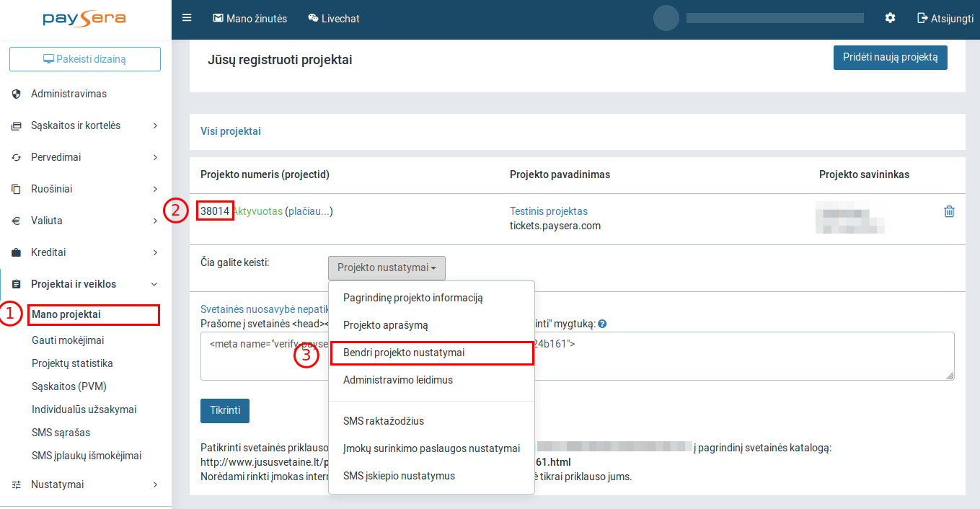Click the chat bubbles icon beside Livechat

(313, 19)
